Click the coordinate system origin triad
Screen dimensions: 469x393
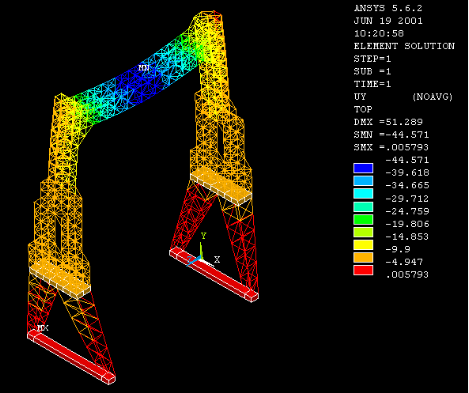(x=199, y=257)
